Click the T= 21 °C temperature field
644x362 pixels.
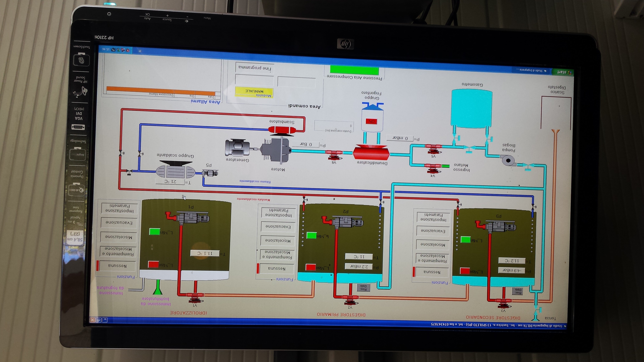tap(170, 181)
